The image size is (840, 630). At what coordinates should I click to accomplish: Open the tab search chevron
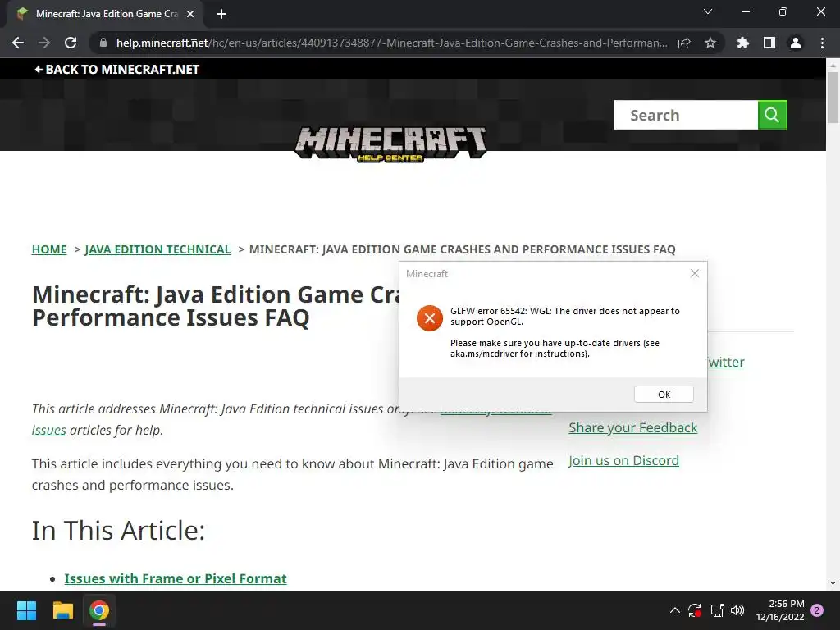[x=708, y=11]
